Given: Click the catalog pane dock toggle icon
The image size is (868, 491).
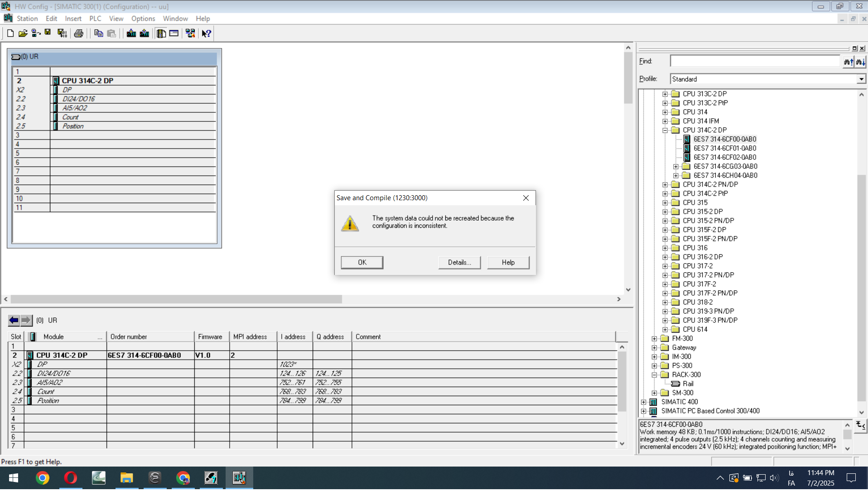Looking at the screenshot, I should tap(854, 48).
